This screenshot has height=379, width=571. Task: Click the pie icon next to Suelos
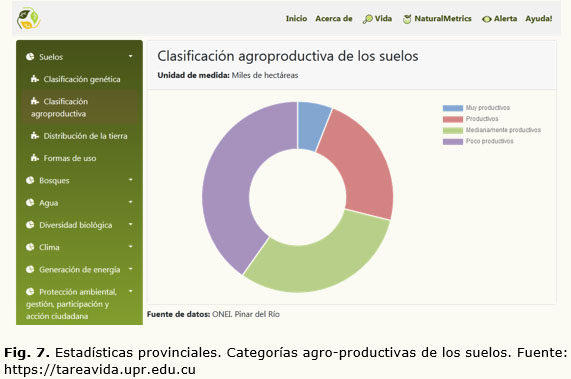pyautogui.click(x=30, y=56)
